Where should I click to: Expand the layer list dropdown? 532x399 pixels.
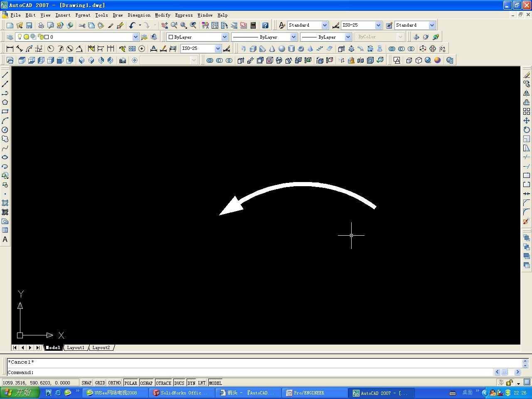[135, 37]
